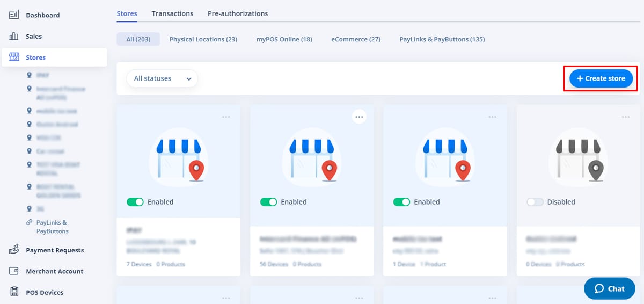Click the Sales bar chart icon
The width and height of the screenshot is (644, 304).
14,36
